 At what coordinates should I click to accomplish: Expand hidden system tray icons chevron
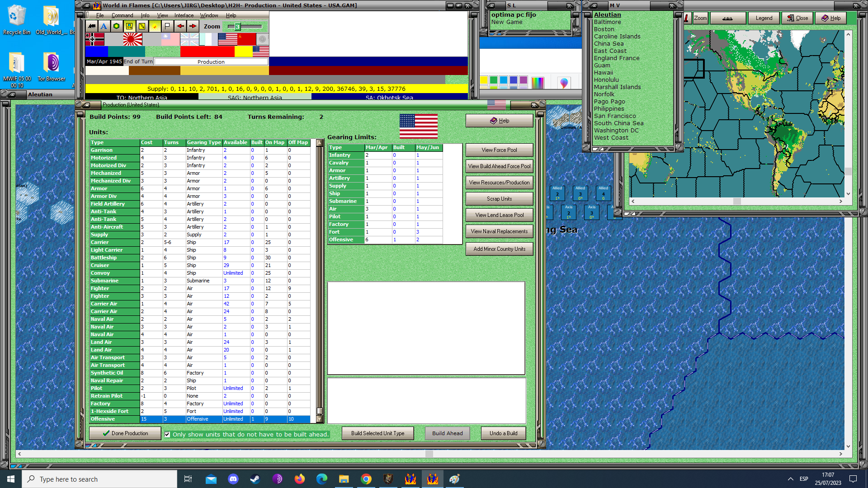pos(790,479)
